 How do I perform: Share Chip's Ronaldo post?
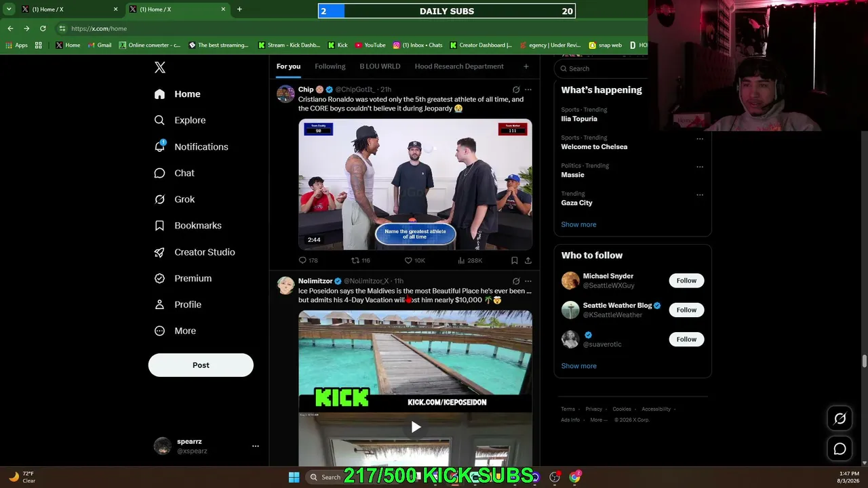pyautogui.click(x=528, y=260)
